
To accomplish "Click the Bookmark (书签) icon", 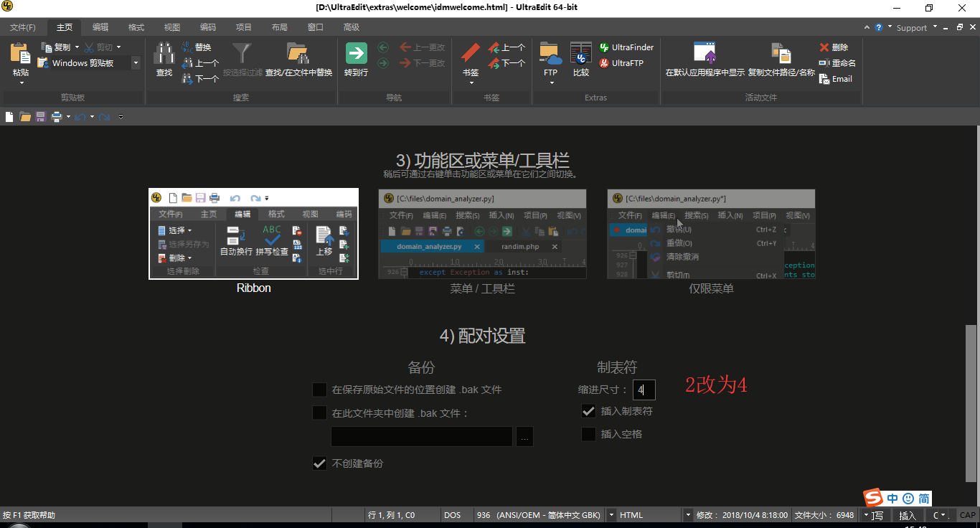I will click(471, 54).
